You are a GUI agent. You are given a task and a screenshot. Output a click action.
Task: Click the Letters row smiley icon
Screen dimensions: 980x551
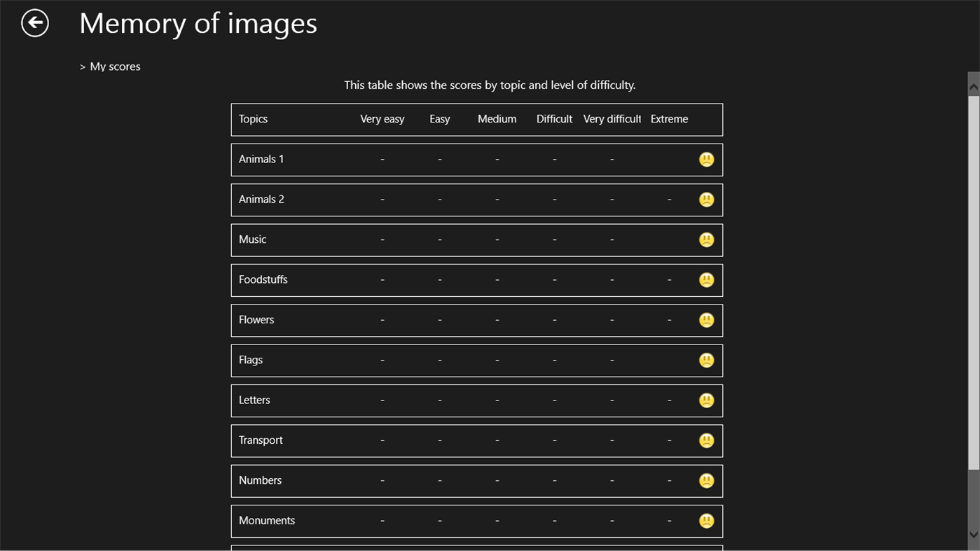[706, 400]
